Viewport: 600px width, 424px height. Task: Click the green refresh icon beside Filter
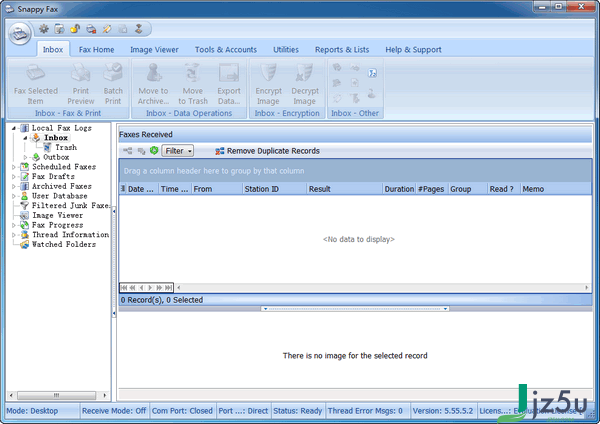(154, 150)
